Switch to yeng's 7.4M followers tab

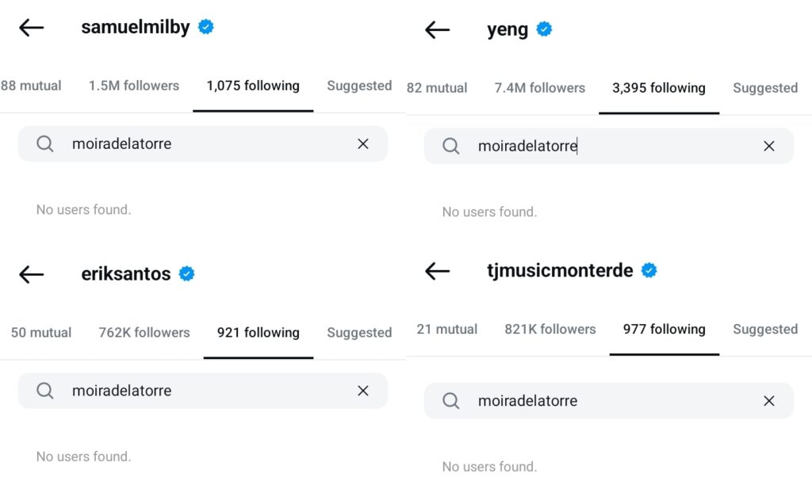pyautogui.click(x=539, y=88)
